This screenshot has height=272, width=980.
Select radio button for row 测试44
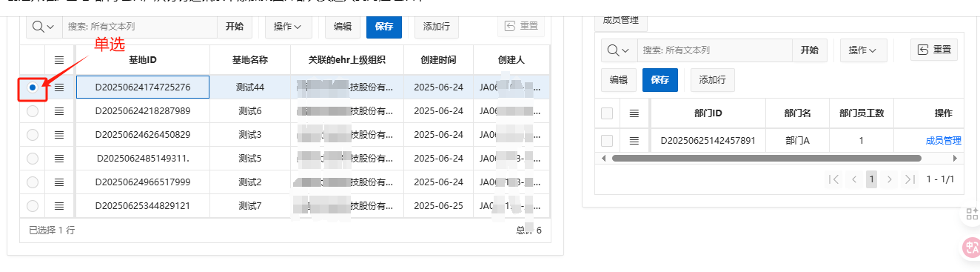point(33,87)
